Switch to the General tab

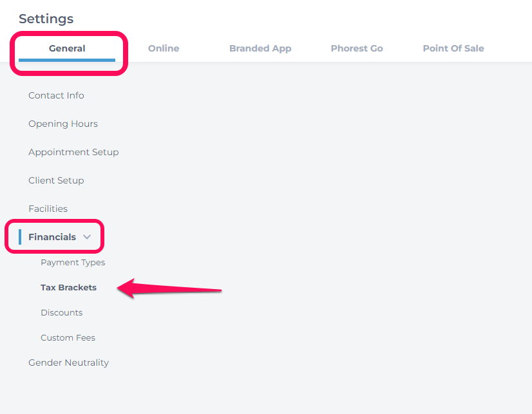coord(67,48)
